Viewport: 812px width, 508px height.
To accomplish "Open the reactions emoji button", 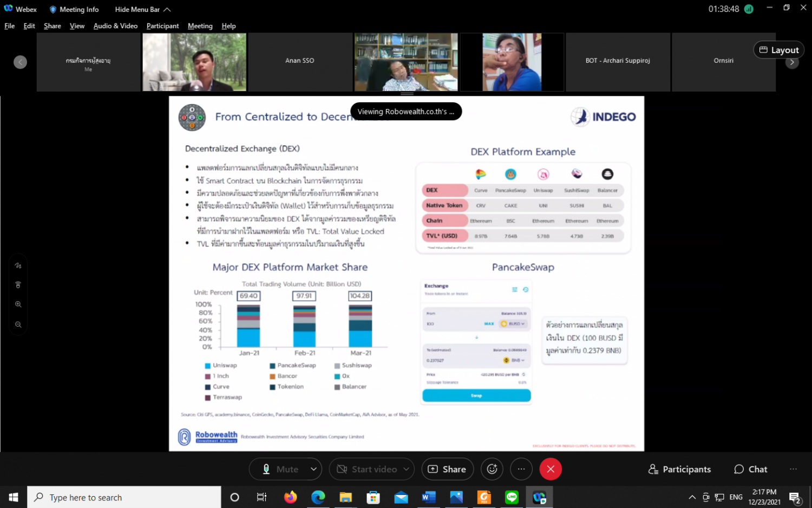I will click(x=492, y=469).
